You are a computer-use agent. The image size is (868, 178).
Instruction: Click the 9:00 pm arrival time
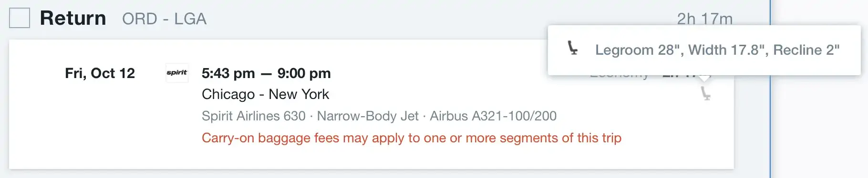pos(304,73)
